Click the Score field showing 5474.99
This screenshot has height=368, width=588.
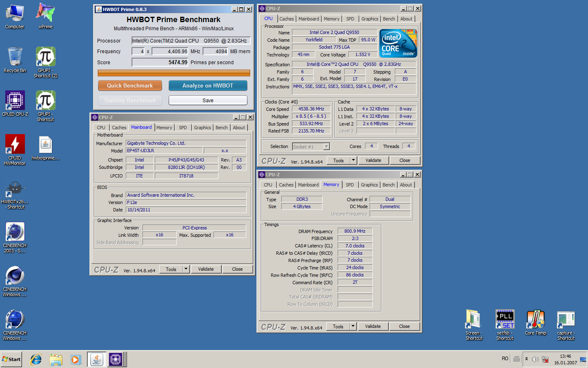[x=160, y=62]
